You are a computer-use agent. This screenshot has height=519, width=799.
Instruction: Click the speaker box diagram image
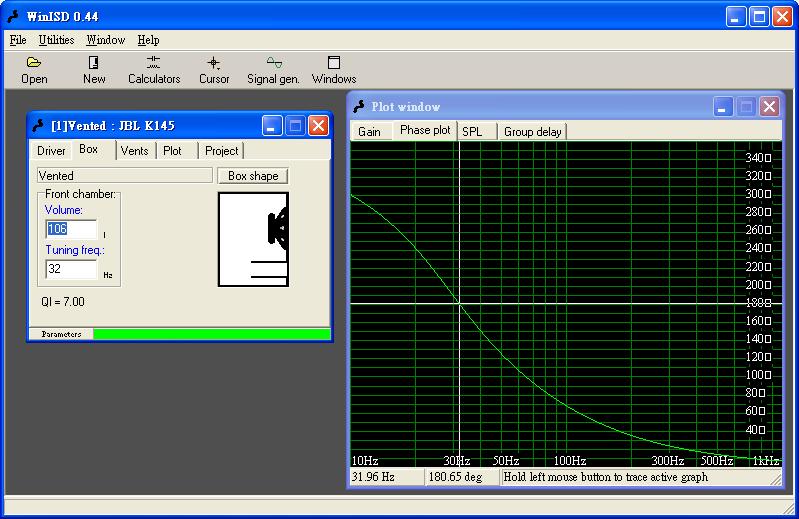[253, 239]
